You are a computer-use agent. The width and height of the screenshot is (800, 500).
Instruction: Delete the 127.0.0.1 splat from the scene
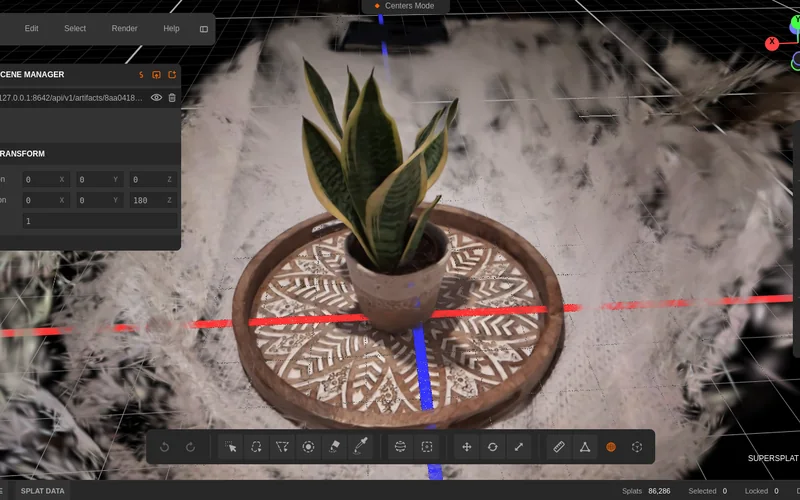pos(172,97)
